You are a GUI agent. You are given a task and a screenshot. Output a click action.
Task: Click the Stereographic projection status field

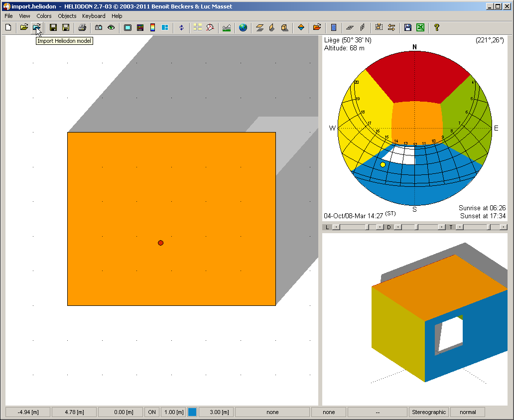(x=429, y=412)
